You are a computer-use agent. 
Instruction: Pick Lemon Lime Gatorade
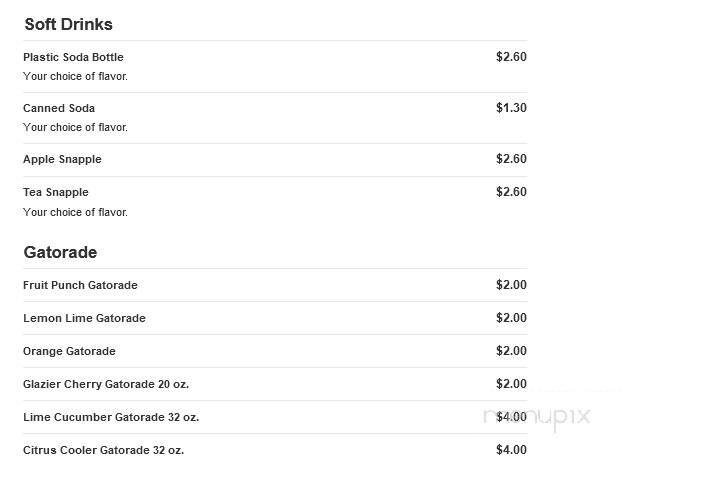[84, 318]
